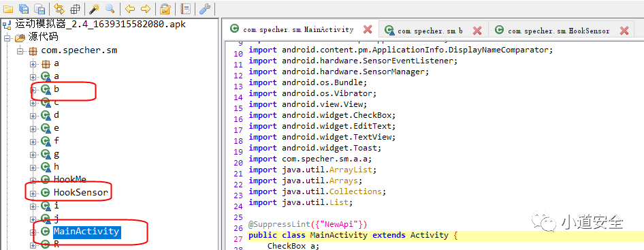Click the line 'import android.hardware.SensorEventListener;'
The image size is (644, 250).
[x=353, y=61]
